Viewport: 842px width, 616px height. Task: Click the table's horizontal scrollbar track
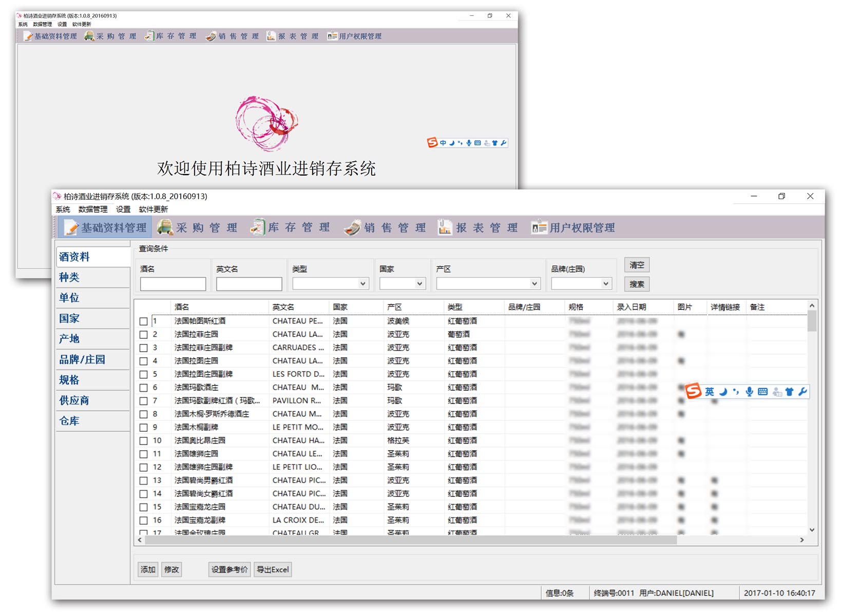(x=739, y=540)
